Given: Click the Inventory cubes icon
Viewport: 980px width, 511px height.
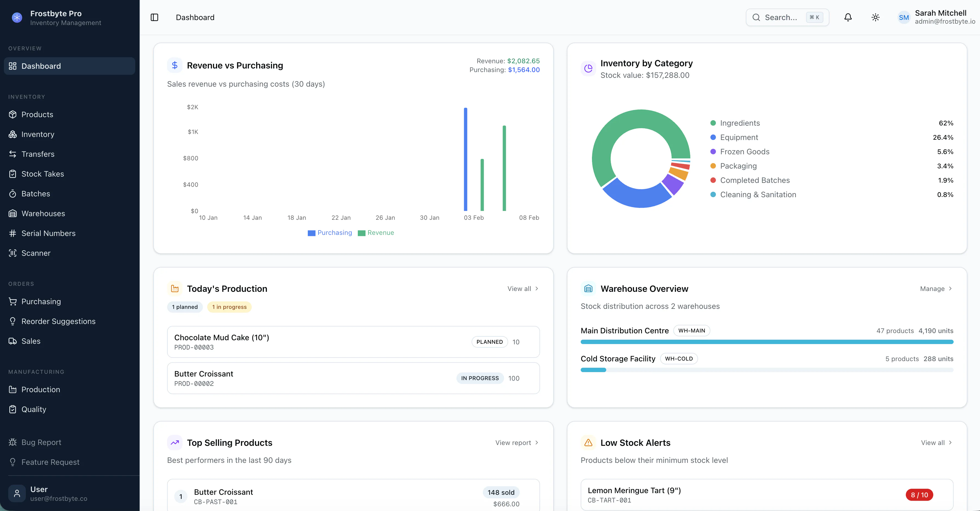Looking at the screenshot, I should click(x=13, y=134).
